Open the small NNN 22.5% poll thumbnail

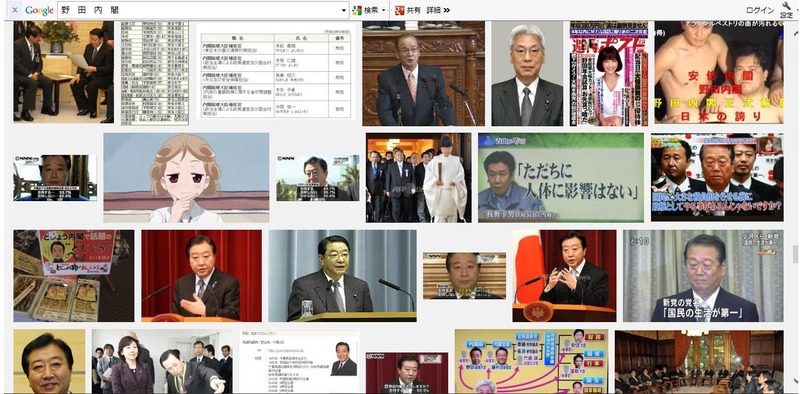[x=464, y=276]
